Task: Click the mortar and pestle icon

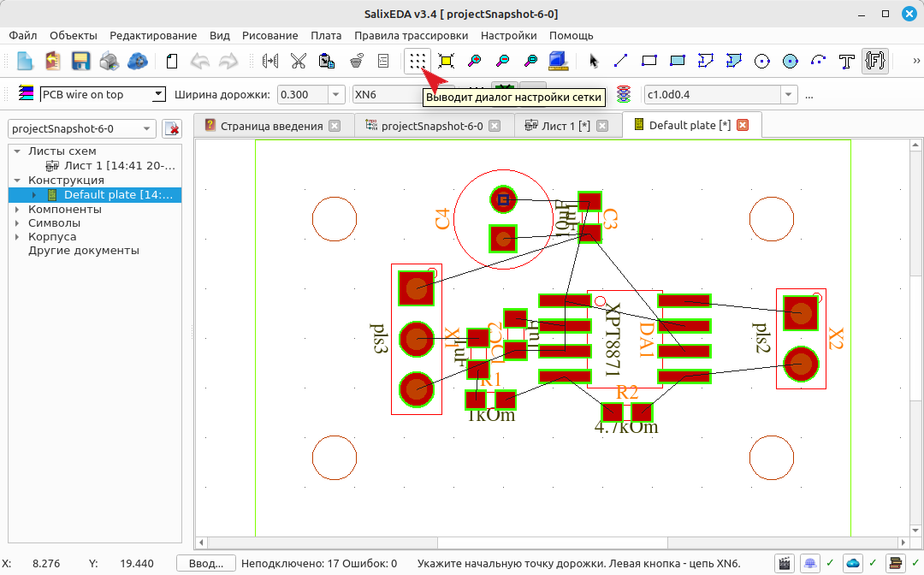Action: 356,61
